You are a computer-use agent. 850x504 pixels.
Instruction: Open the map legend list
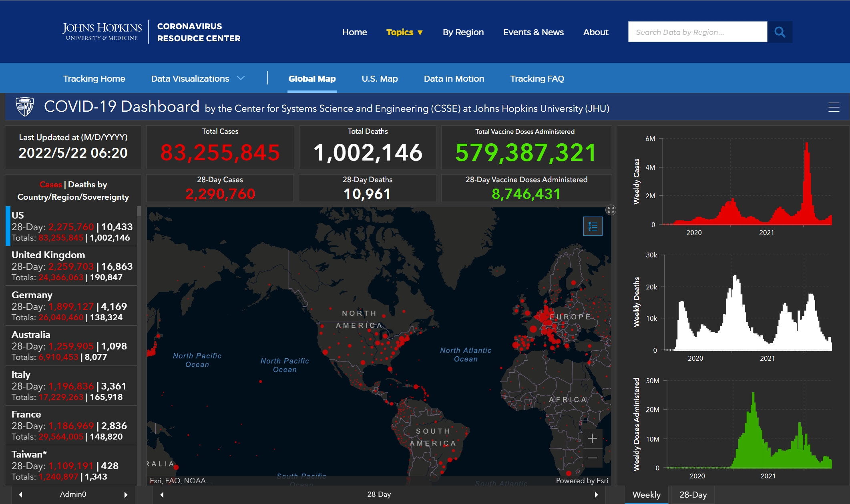tap(593, 227)
